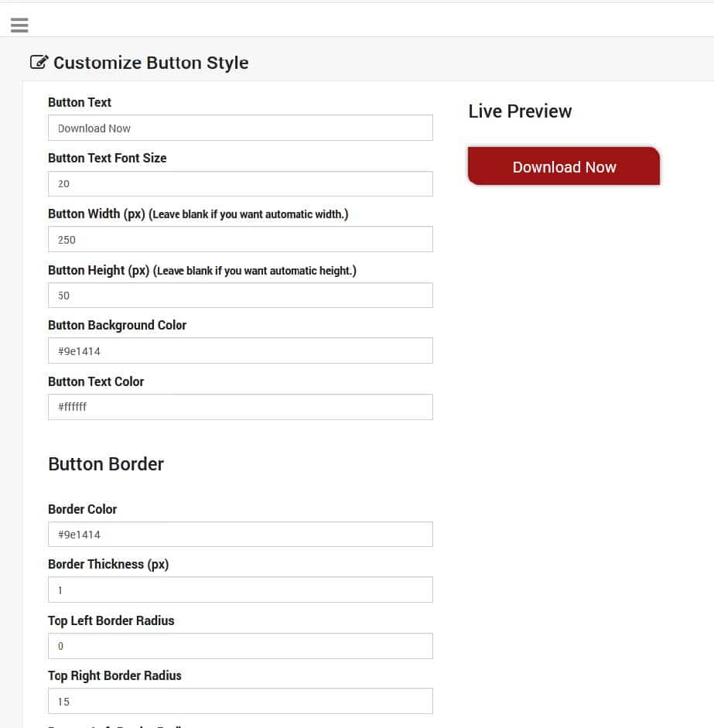
Task: Click the edit pencil icon beside Customize Button Style
Action: 39,62
